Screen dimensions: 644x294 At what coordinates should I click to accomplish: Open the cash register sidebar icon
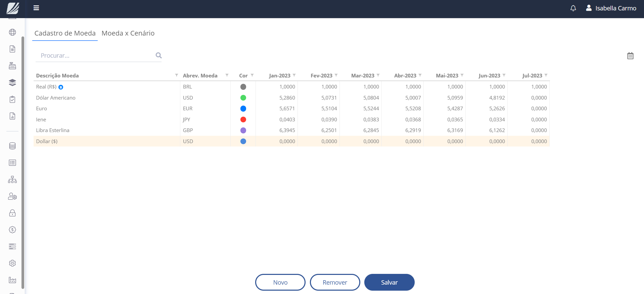pos(12,66)
